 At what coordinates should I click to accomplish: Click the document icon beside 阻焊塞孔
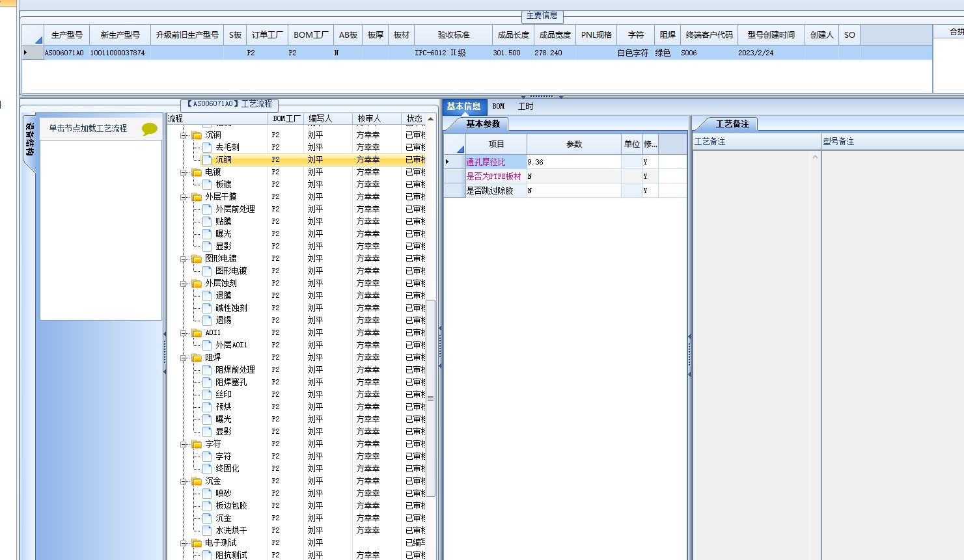point(207,382)
